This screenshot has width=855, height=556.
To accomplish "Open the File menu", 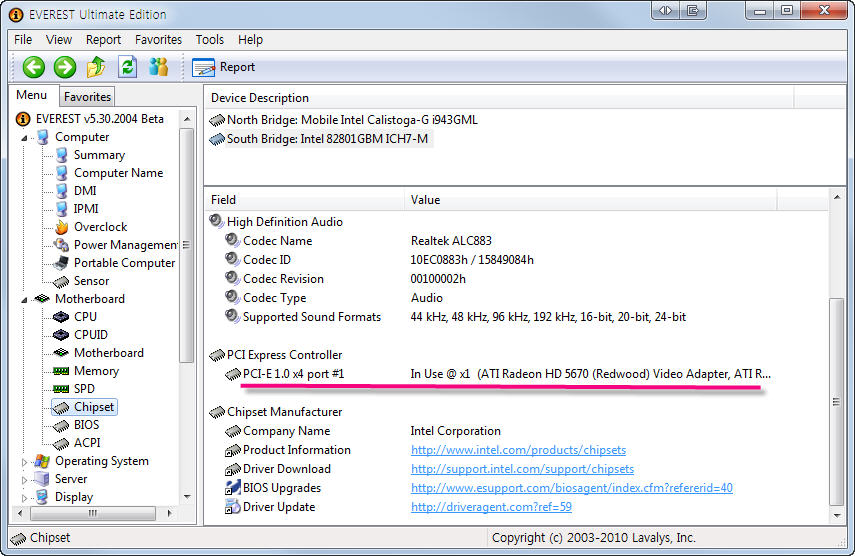I will (23, 40).
